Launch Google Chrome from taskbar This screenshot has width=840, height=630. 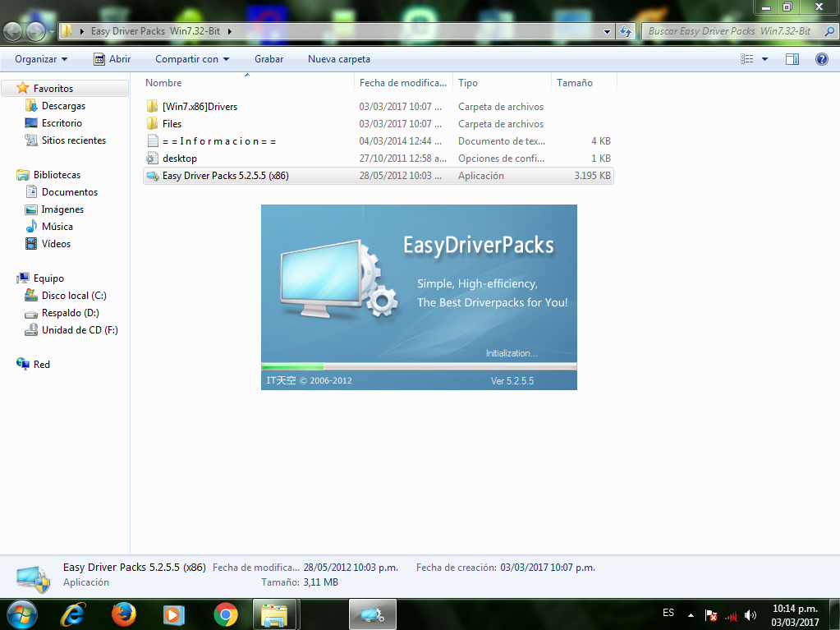click(226, 614)
